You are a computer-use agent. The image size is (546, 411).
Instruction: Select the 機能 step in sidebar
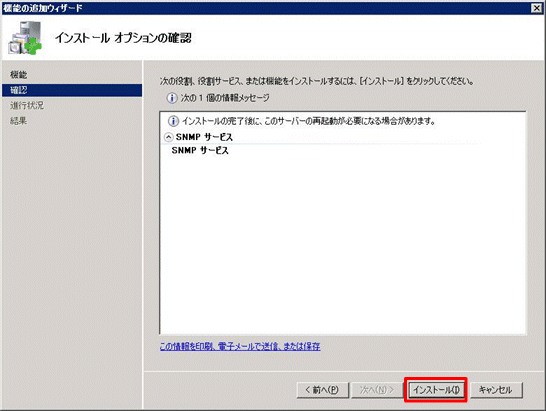click(19, 75)
